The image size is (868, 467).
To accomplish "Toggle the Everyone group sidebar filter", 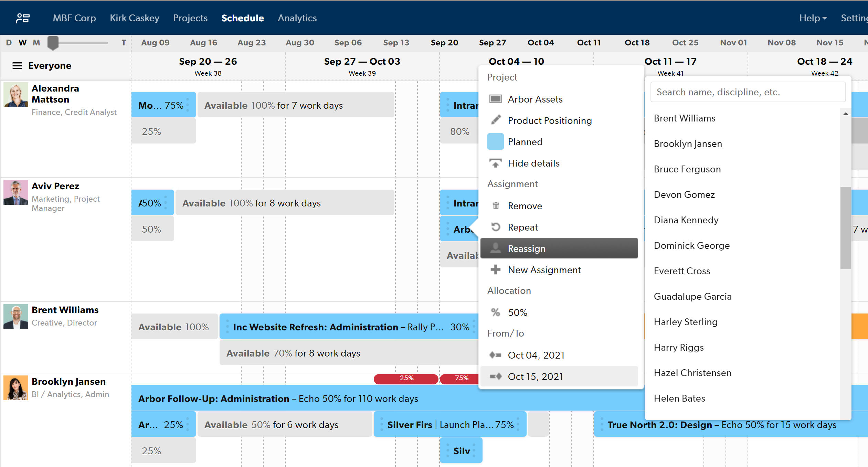I will tap(17, 64).
